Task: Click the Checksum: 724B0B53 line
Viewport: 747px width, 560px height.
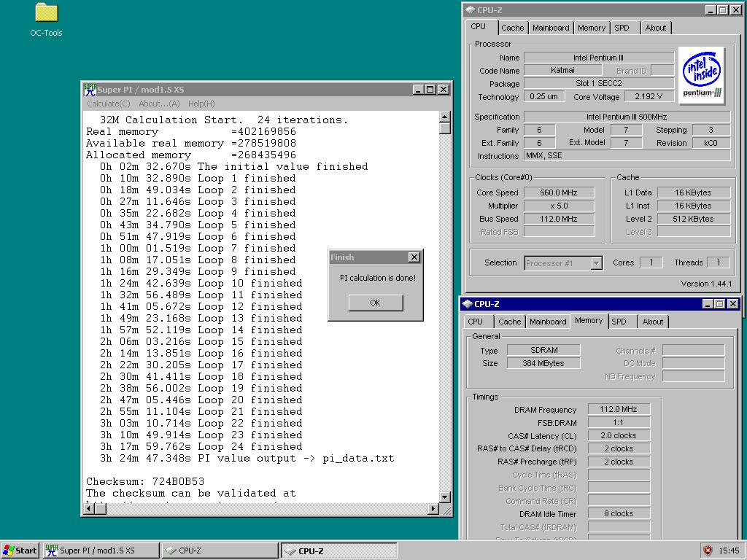Action: (x=145, y=481)
